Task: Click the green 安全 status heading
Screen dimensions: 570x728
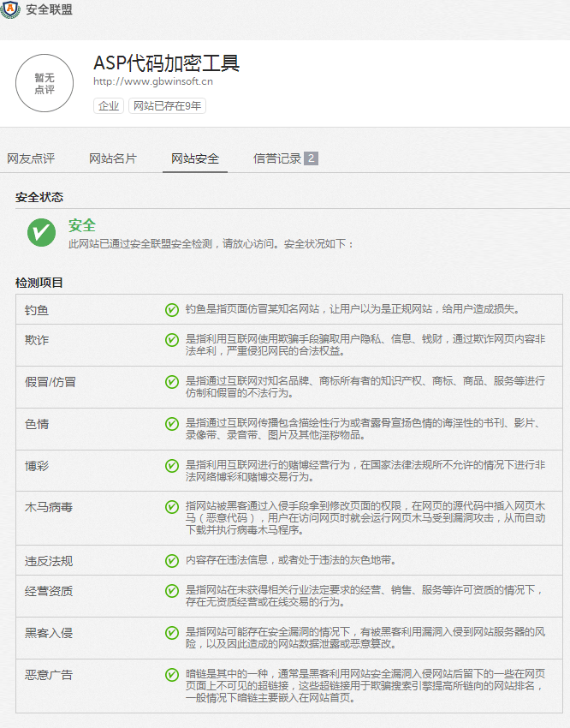Action: 82,225
